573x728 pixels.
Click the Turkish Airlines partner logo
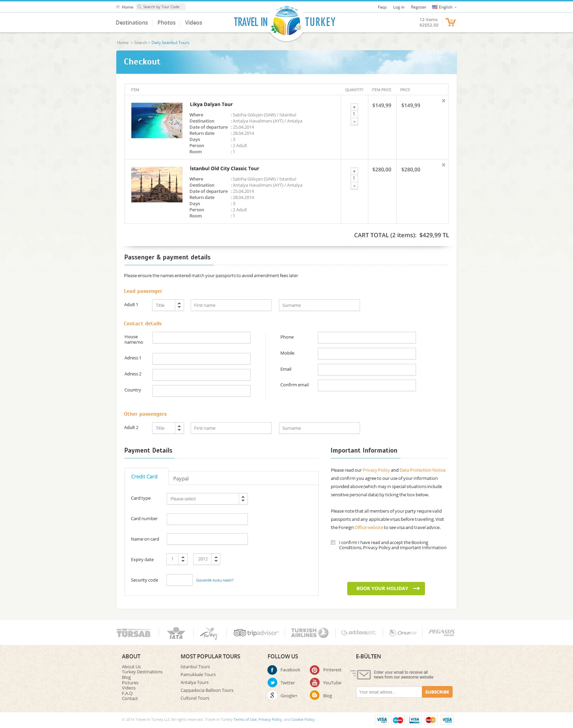(x=310, y=633)
